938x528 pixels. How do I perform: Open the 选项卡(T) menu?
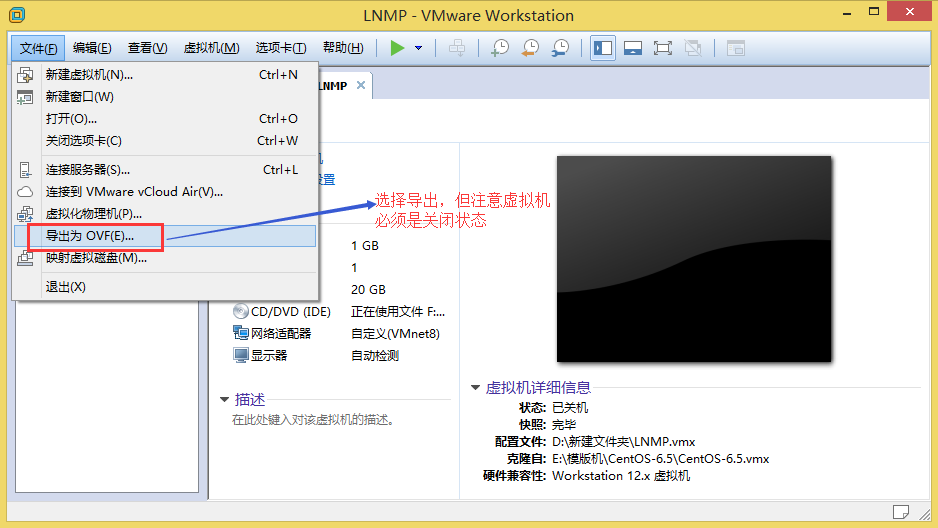click(x=281, y=48)
